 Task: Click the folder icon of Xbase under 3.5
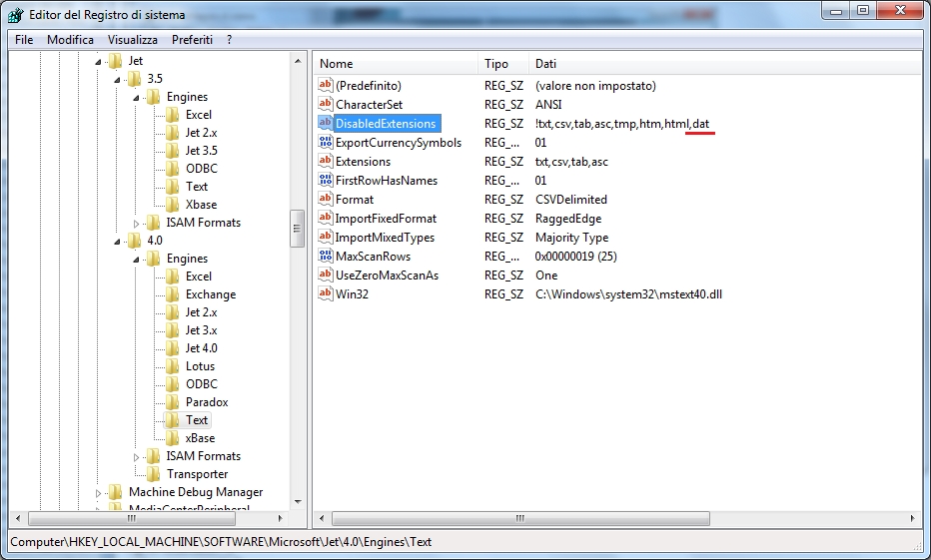click(x=172, y=204)
